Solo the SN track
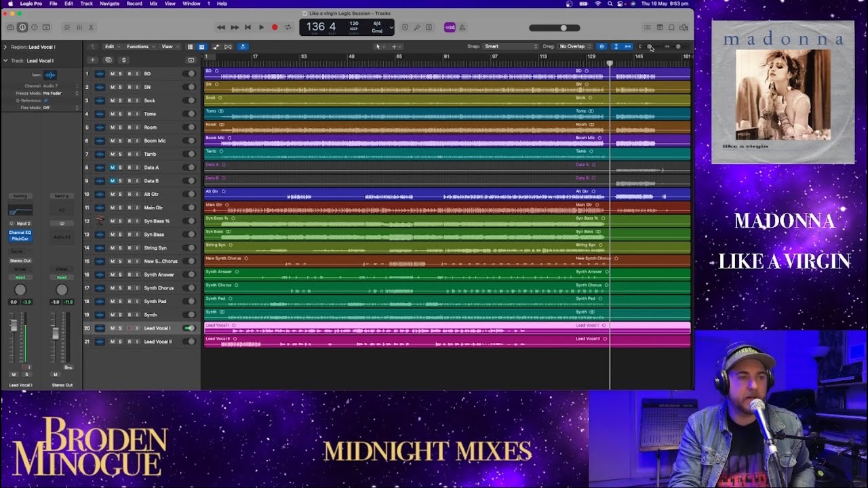This screenshot has width=868, height=488. [121, 87]
